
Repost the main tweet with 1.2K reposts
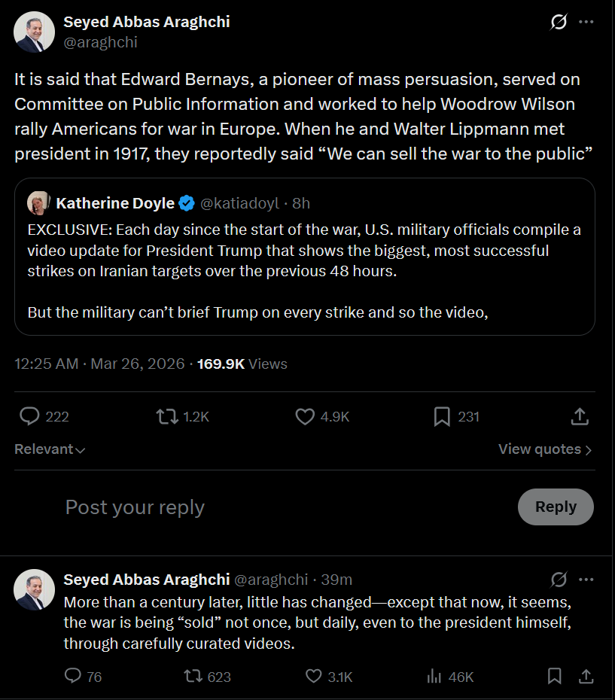point(165,416)
